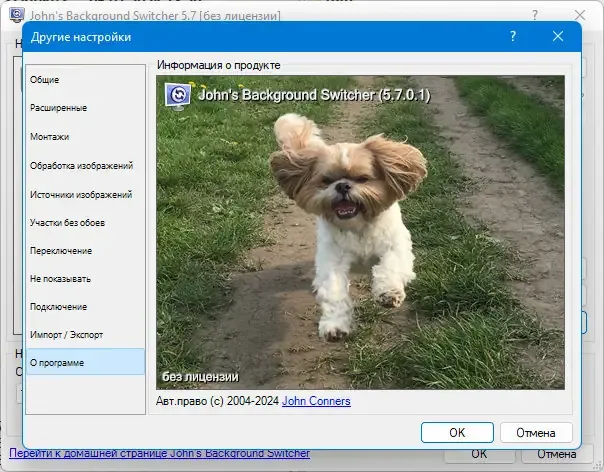Open Участки без обоев category
The height and width of the screenshot is (472, 604).
[85, 223]
